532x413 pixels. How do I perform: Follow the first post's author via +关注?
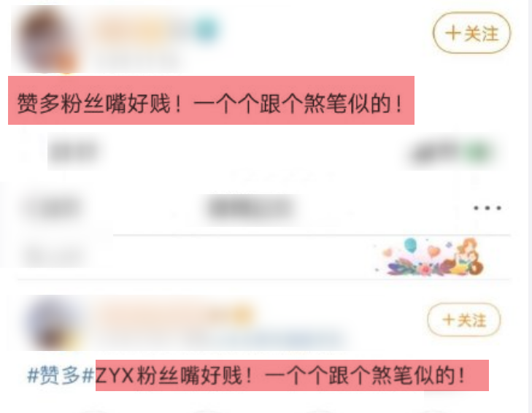pyautogui.click(x=471, y=33)
